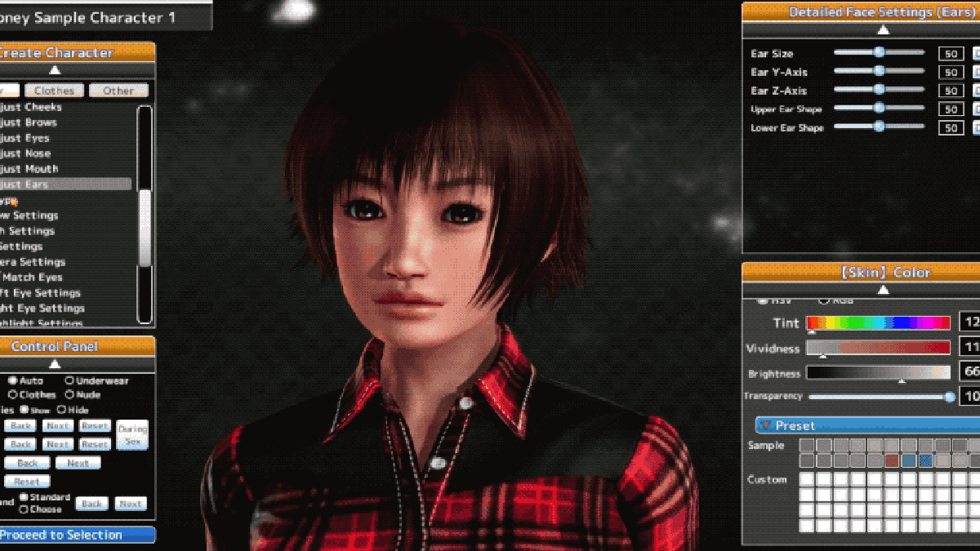Switch to the Clothes tab
Viewport: 980px width, 551px height.
click(55, 91)
